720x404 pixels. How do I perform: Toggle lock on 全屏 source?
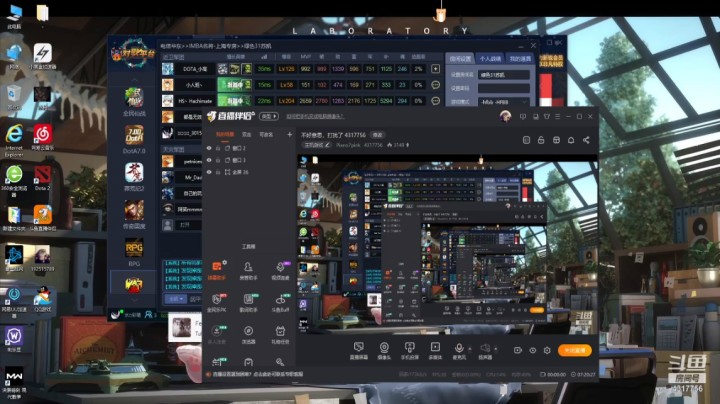(x=218, y=172)
